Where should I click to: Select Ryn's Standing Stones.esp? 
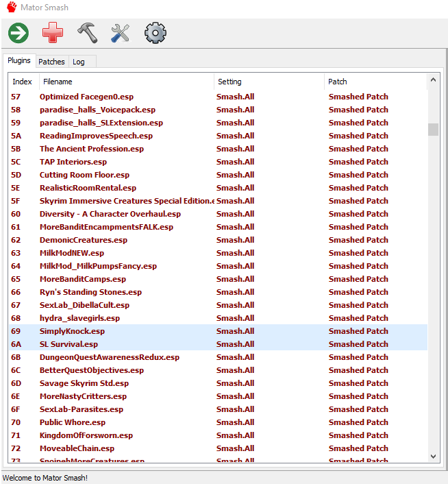[218, 292]
